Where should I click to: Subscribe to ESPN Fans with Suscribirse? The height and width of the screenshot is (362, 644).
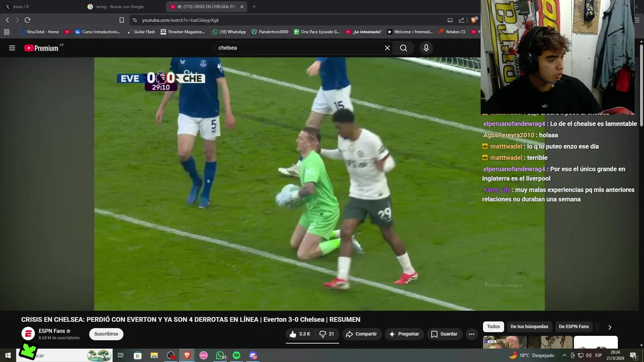point(106,334)
